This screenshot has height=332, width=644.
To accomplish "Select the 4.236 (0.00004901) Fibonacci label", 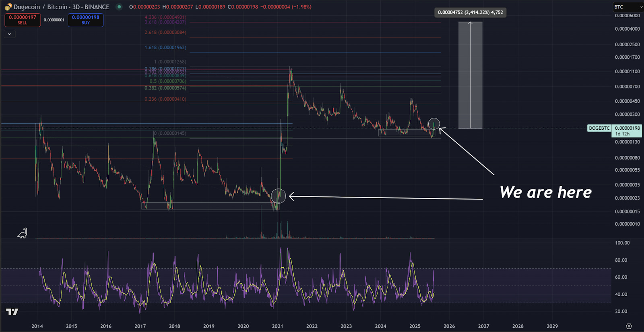I will coord(165,17).
